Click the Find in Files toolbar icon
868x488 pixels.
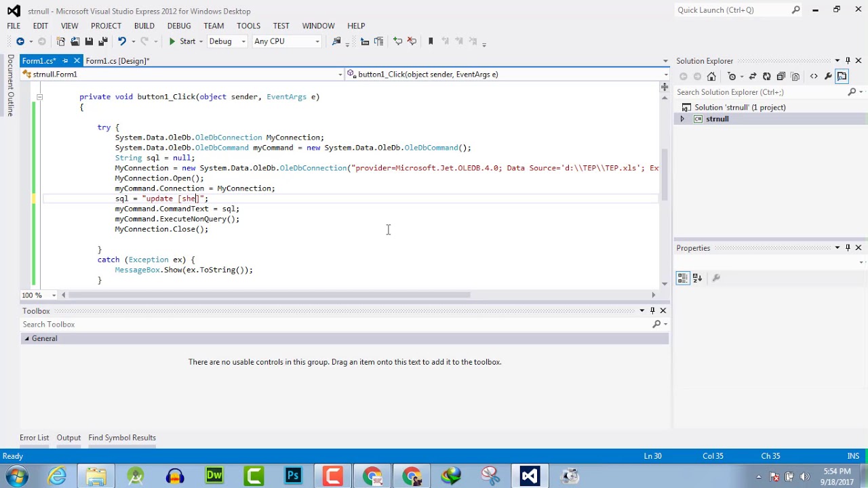pyautogui.click(x=336, y=41)
